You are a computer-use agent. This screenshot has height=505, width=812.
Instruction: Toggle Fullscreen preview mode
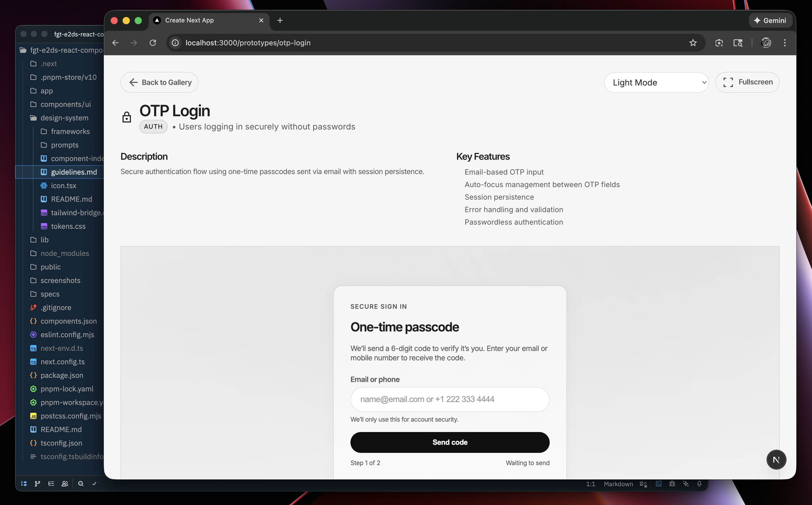(747, 82)
